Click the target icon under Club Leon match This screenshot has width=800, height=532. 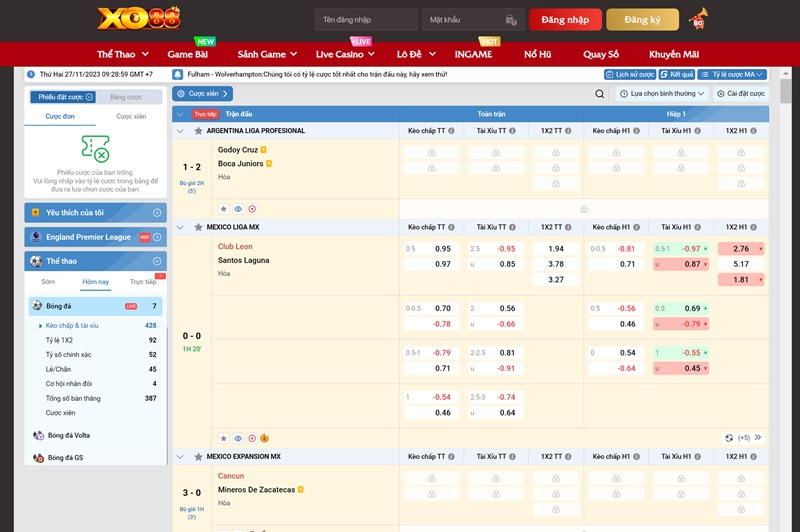[x=252, y=438]
